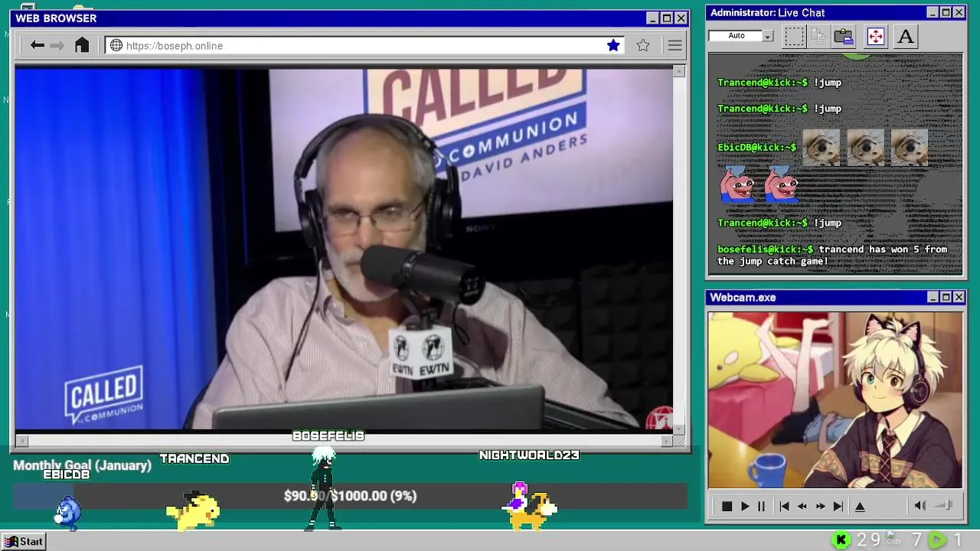Image resolution: width=980 pixels, height=551 pixels.
Task: Open the browser home page icon
Action: [82, 45]
